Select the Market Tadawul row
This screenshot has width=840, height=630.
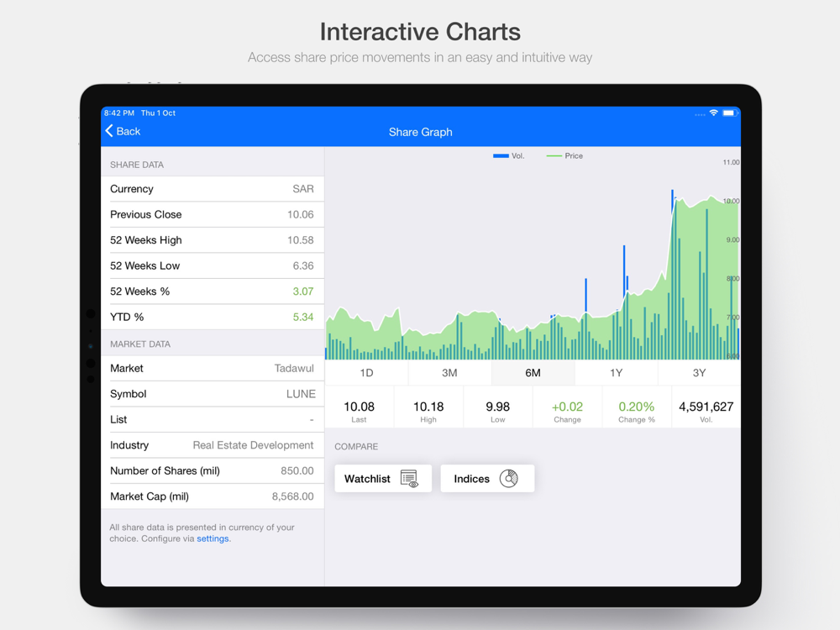213,369
